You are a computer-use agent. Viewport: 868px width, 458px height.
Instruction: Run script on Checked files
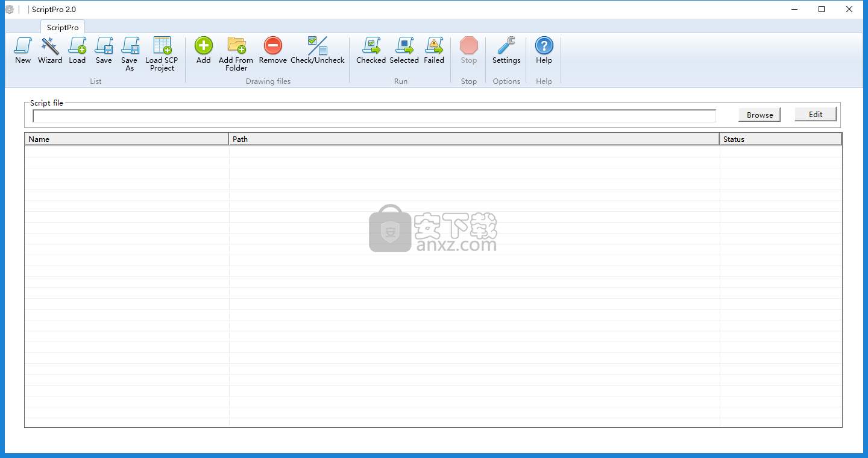[371, 51]
